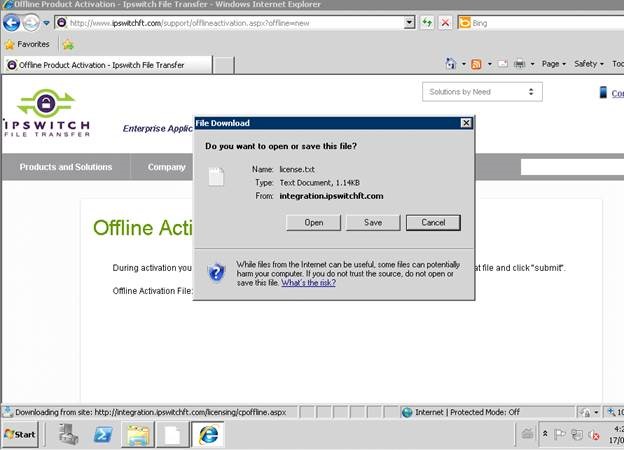Open the Safety menu
The width and height of the screenshot is (624, 450).
point(589,64)
